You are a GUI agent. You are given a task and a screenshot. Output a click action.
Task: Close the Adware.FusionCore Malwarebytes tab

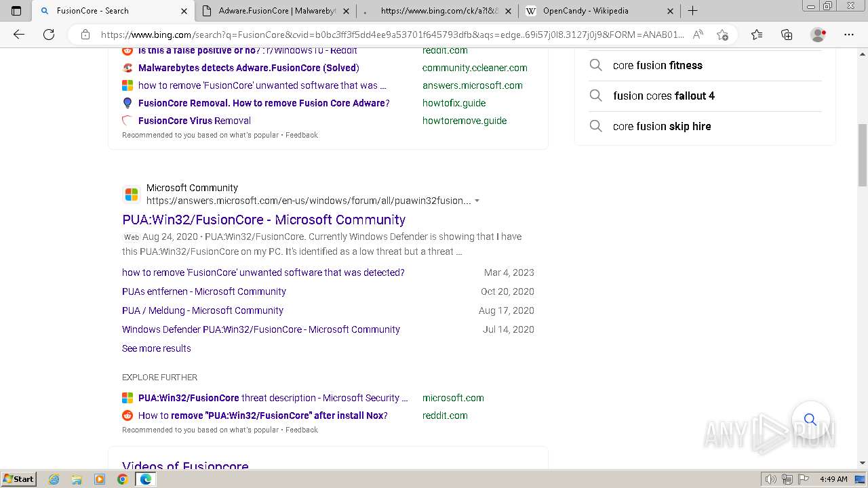346,11
